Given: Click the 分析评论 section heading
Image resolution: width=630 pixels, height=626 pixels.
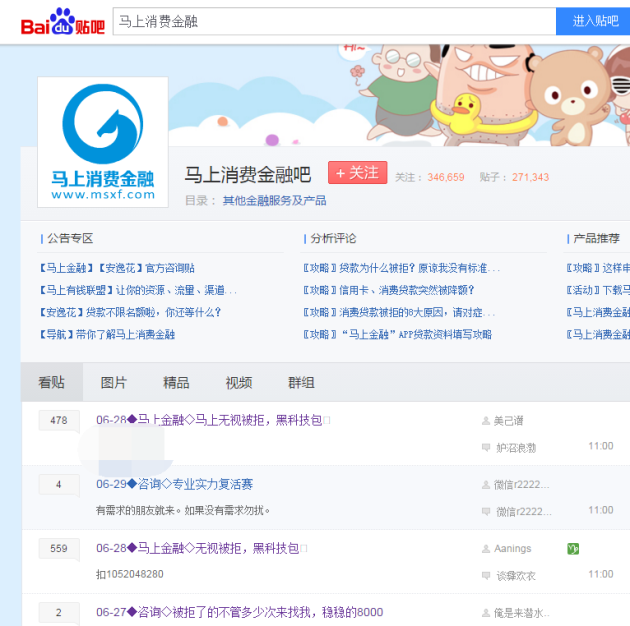Looking at the screenshot, I should click(333, 238).
